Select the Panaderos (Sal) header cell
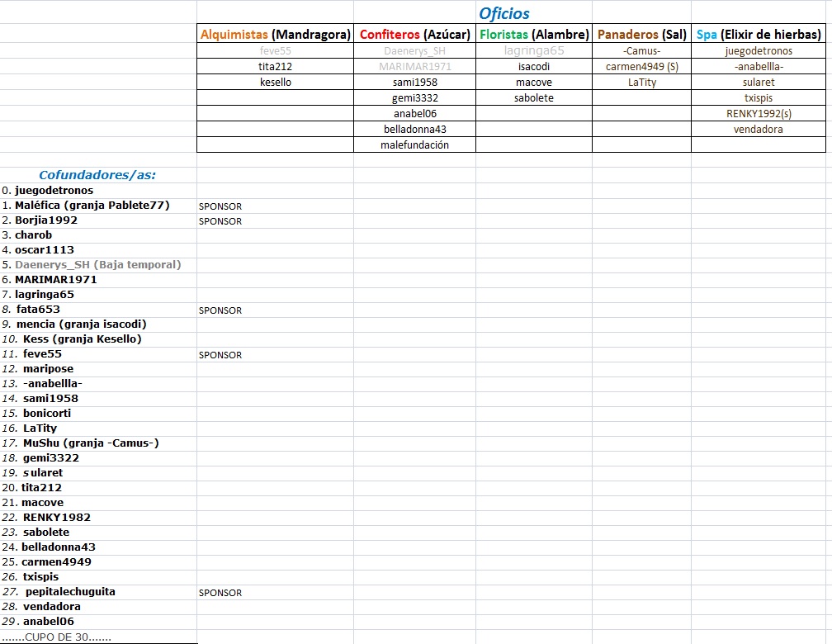 (641, 35)
